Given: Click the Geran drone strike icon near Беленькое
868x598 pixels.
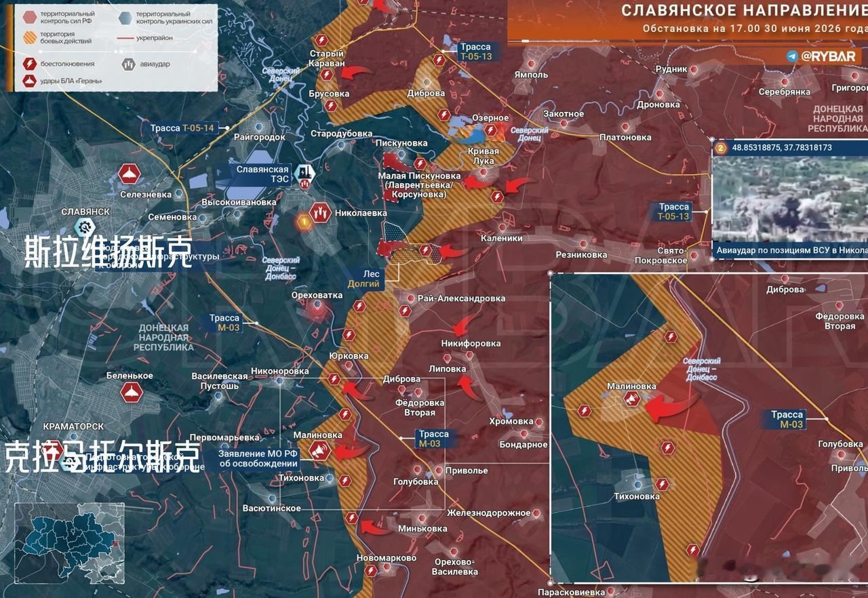Looking at the screenshot, I should click(x=131, y=392).
